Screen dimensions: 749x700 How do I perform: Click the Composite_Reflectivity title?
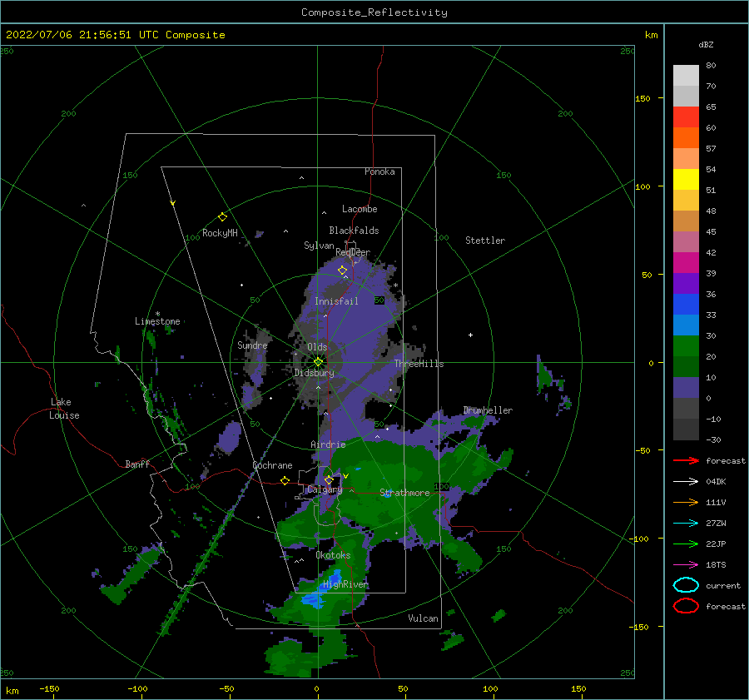(x=374, y=12)
